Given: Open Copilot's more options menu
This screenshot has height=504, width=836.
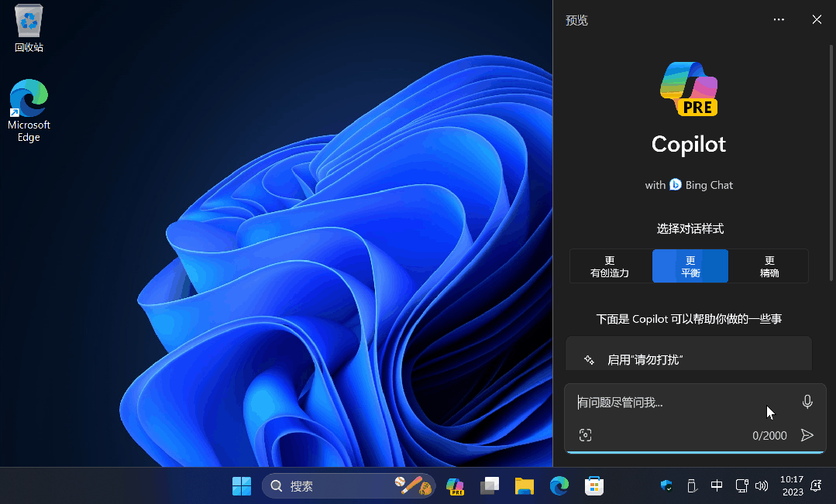Looking at the screenshot, I should (x=778, y=19).
